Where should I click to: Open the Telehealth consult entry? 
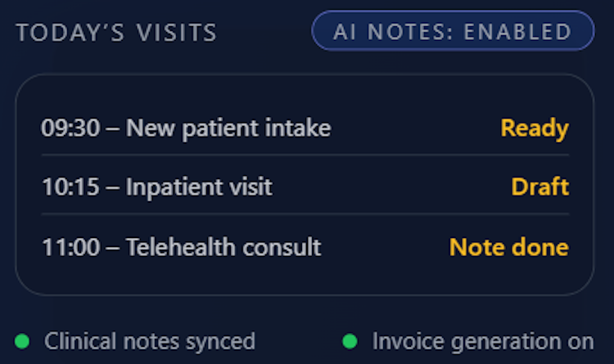tap(223, 246)
